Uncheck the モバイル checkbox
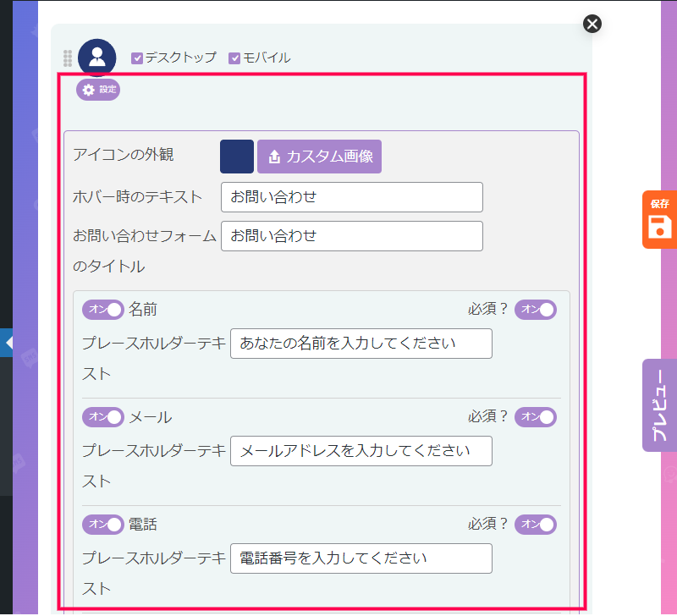The width and height of the screenshot is (677, 616). coord(234,58)
